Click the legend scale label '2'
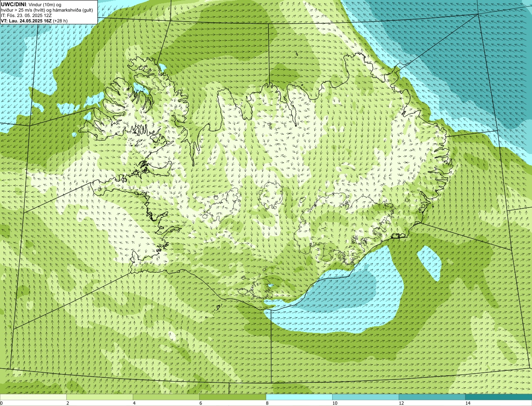Screen dimensions: 532x406 tap(67, 403)
